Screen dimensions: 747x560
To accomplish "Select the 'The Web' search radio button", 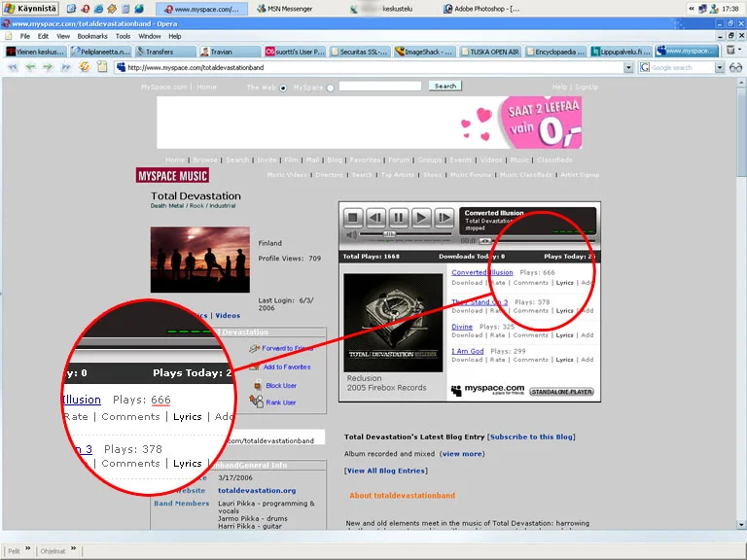I will coord(283,87).
